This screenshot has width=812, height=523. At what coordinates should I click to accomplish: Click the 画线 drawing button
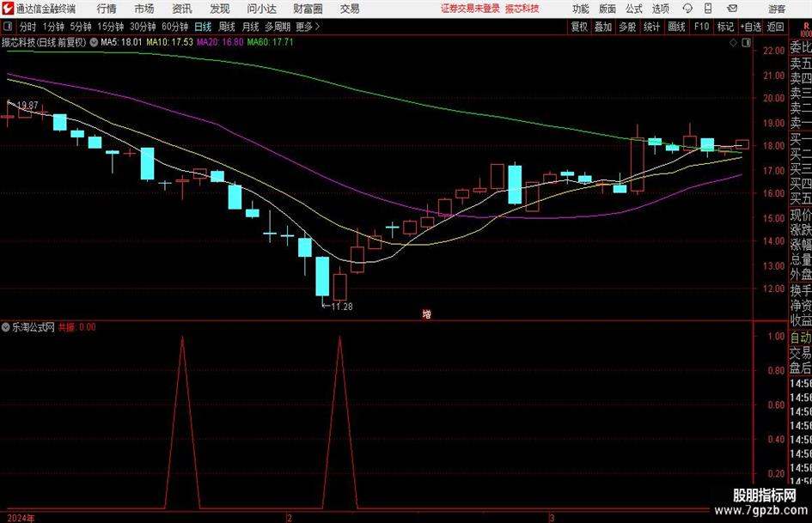[676, 27]
